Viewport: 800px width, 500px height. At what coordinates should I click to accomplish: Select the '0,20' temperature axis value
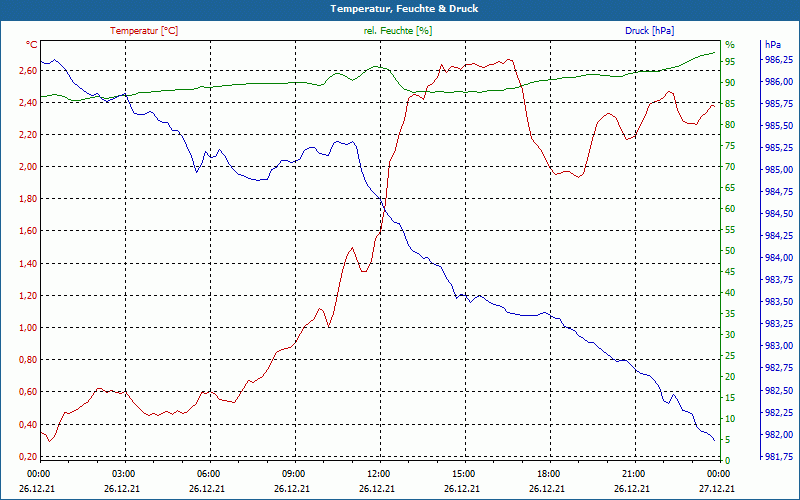click(28, 457)
